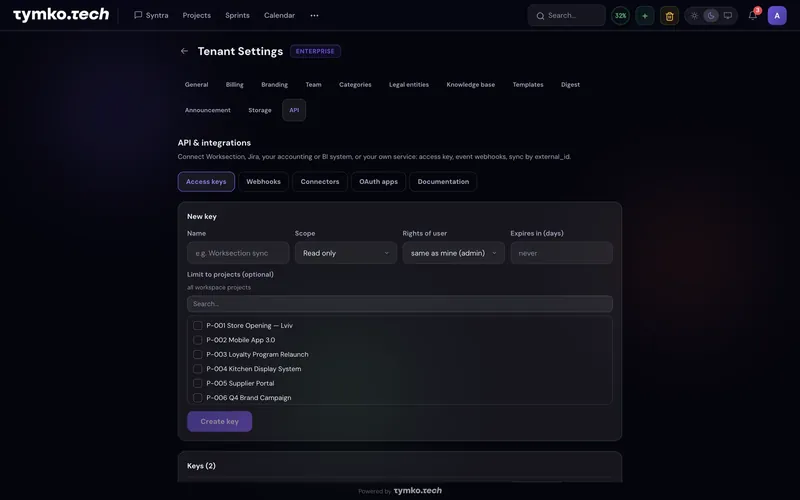Check P-004 Kitchen Display System
This screenshot has height=500, width=800.
click(x=197, y=369)
